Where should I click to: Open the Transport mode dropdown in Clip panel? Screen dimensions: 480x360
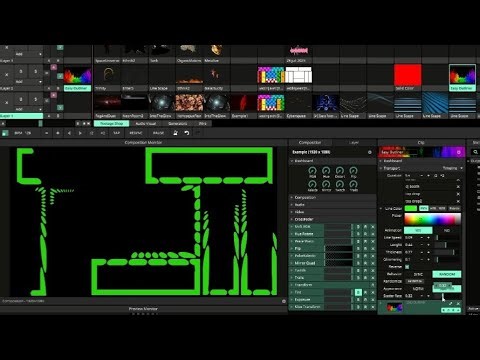[x=452, y=168]
